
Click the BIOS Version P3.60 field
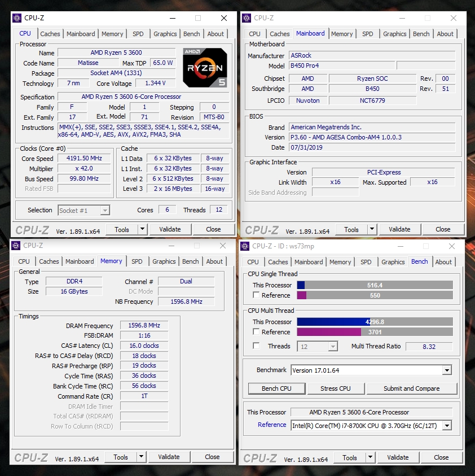coord(372,137)
